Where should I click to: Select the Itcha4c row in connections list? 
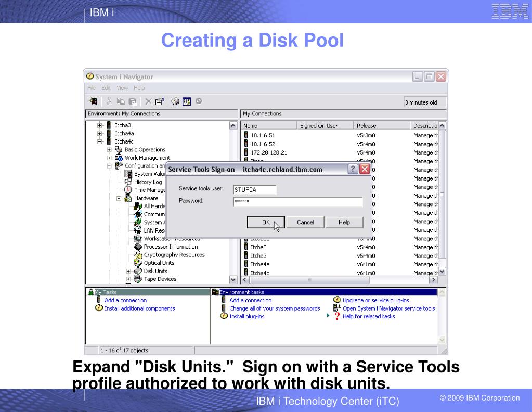point(340,273)
